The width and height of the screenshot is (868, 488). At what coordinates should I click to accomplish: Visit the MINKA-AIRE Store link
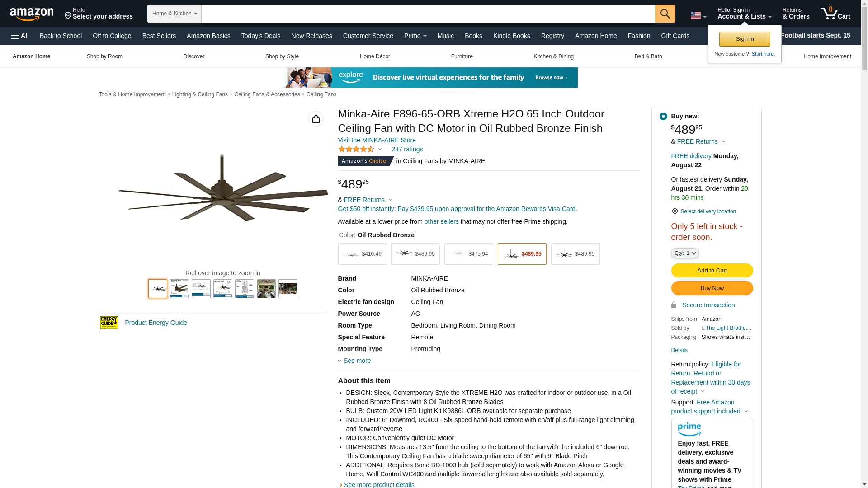coord(377,140)
